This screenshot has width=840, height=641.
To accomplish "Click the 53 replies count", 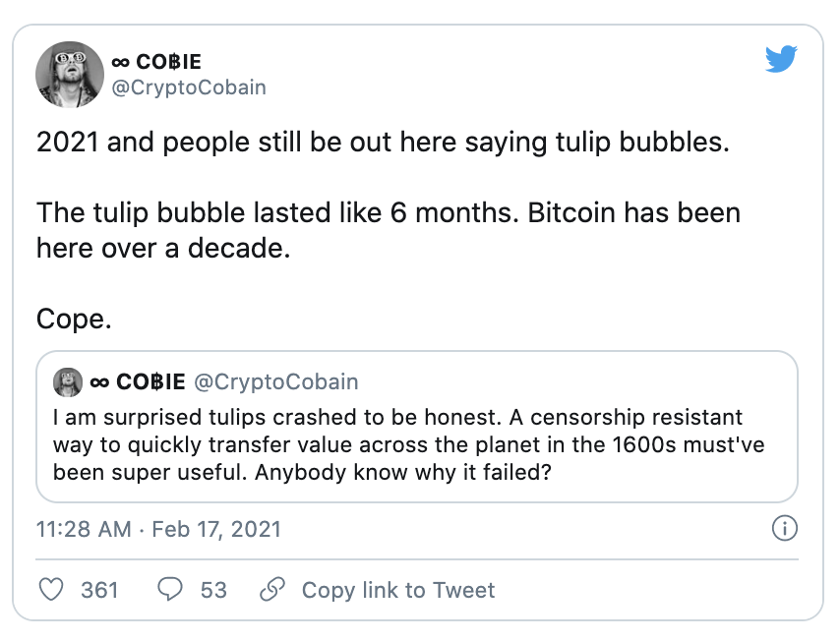I will point(213,590).
